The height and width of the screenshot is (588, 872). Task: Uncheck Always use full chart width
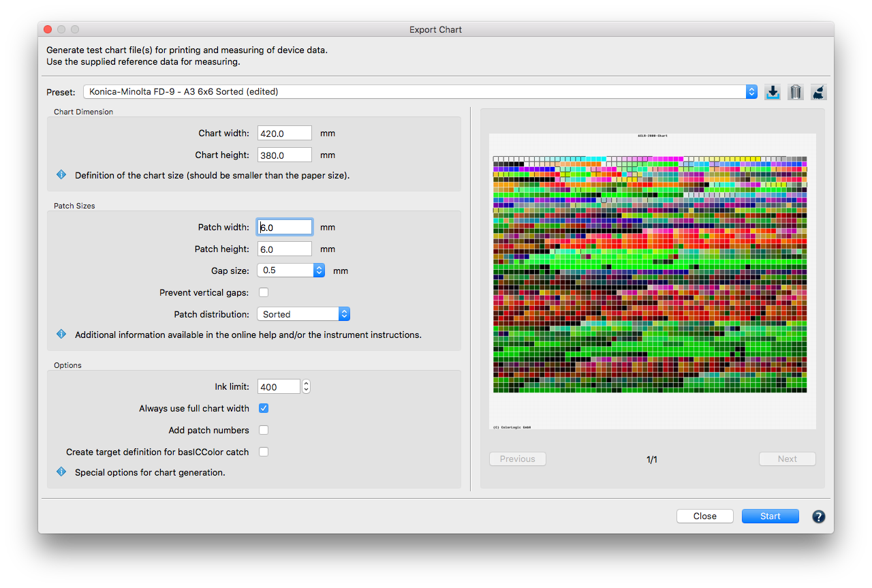(x=264, y=408)
